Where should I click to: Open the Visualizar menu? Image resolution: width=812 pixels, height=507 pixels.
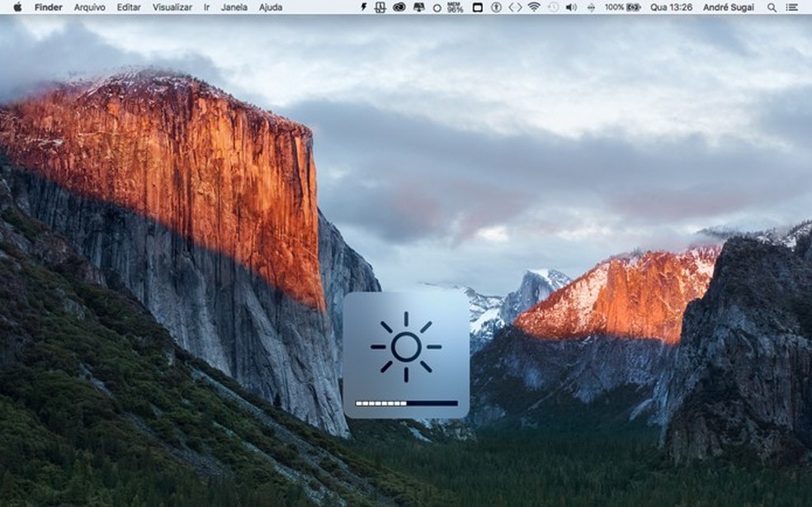pos(172,7)
